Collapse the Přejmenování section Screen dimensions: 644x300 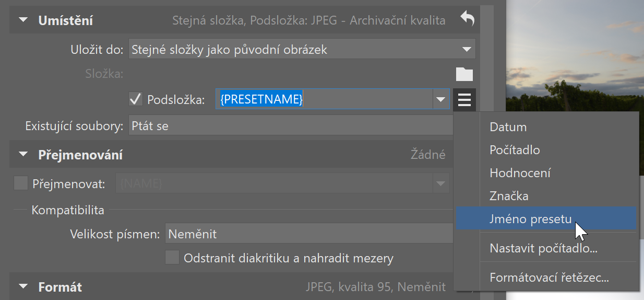[23, 155]
